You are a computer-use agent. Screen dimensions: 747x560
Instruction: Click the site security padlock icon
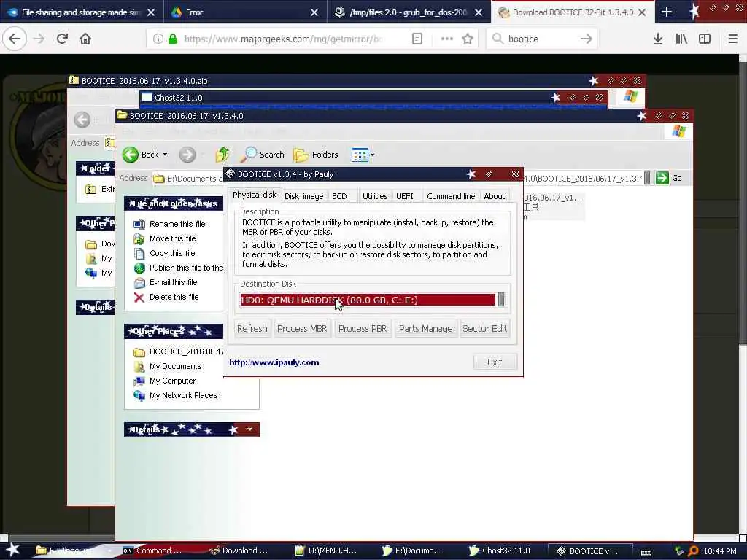(x=173, y=39)
